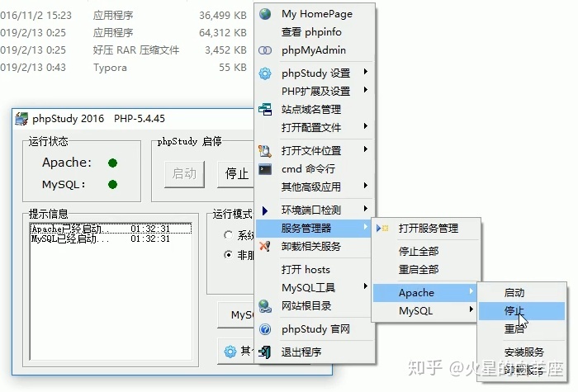Click the 36,499 KB file size cell

[x=223, y=16]
